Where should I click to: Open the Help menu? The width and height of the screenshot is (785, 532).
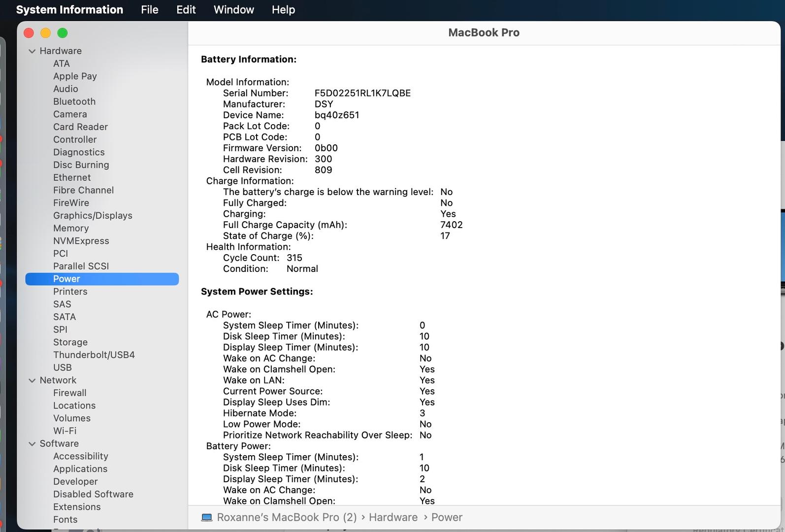[x=283, y=9]
